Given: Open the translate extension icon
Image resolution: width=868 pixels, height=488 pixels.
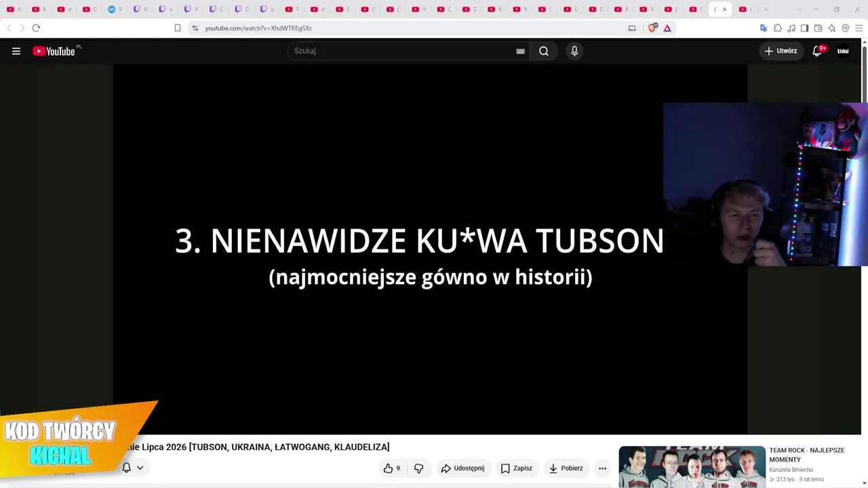Looking at the screenshot, I should pos(764,28).
